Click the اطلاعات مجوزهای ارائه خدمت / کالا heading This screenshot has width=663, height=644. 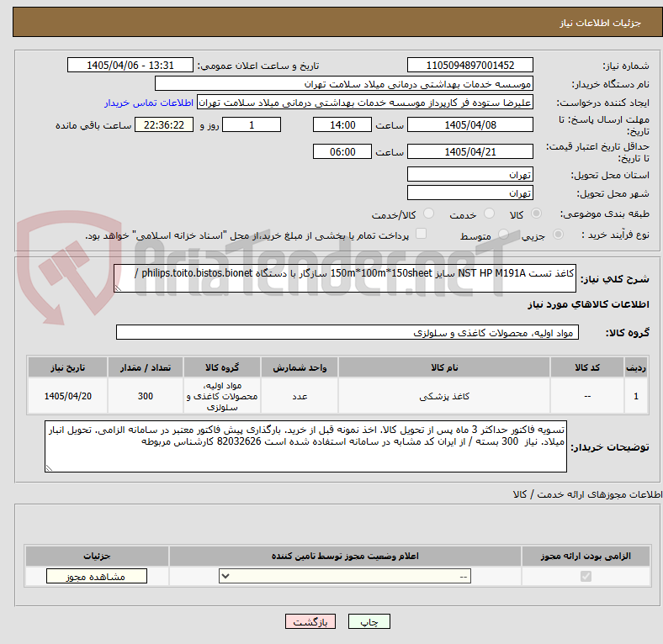click(x=587, y=494)
